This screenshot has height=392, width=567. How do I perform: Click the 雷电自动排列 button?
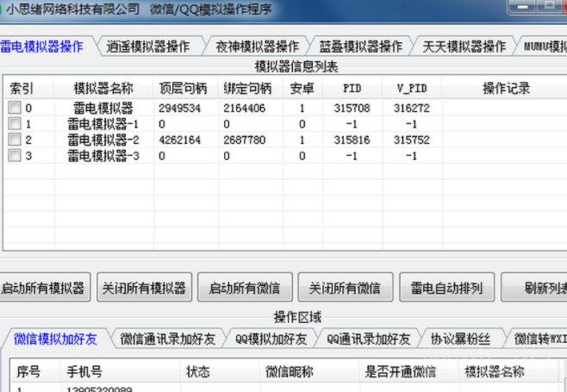(446, 288)
